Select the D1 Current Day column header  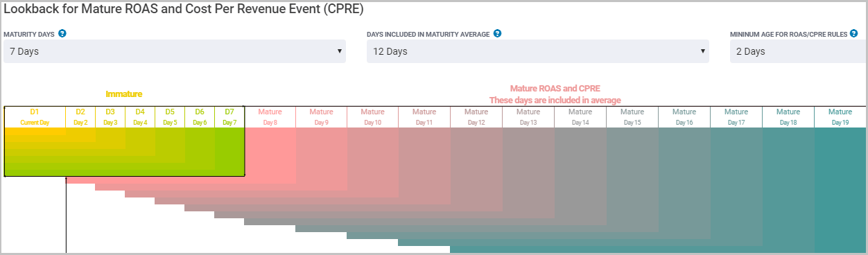(35, 116)
